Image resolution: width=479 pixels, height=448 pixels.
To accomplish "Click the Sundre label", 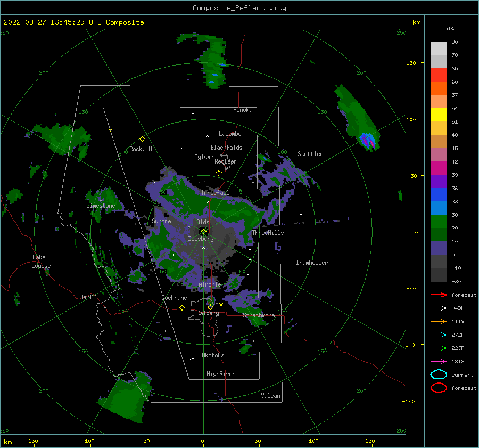I will click(x=161, y=221).
